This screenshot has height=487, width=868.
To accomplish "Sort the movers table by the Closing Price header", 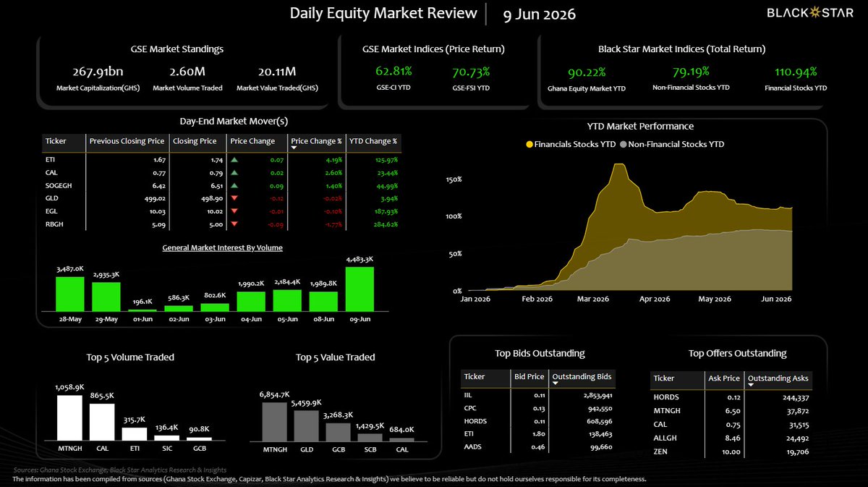I will [195, 141].
